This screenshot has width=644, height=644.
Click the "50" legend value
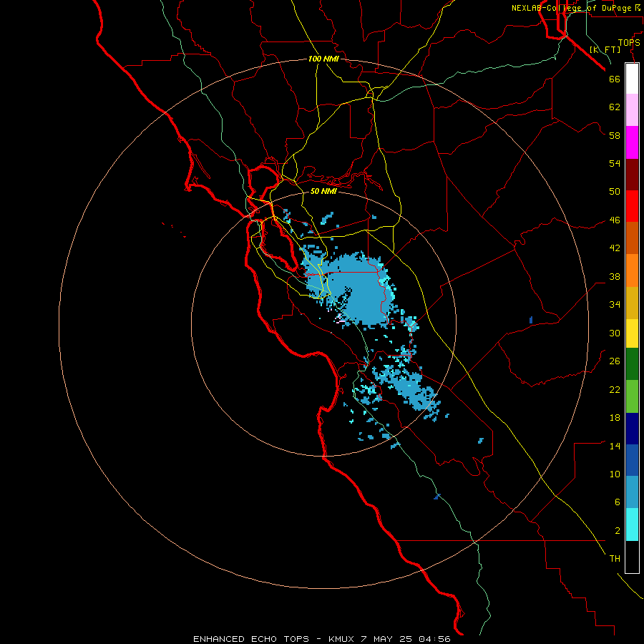[615, 192]
